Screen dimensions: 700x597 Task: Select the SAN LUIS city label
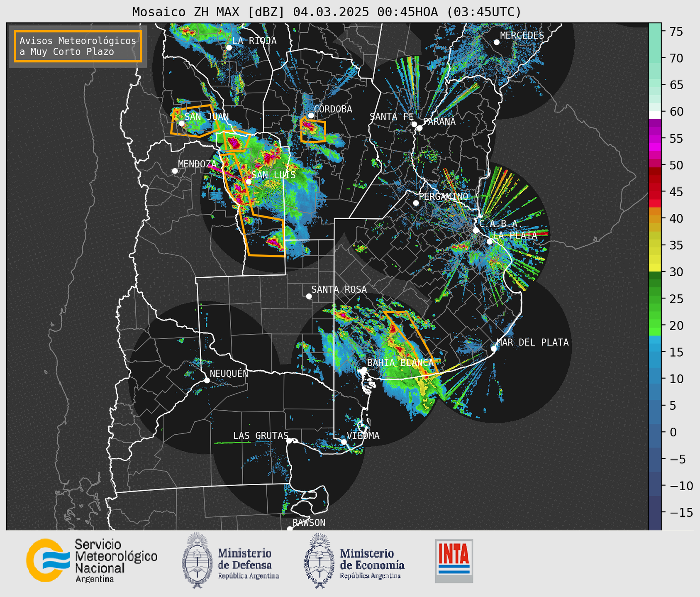[x=274, y=175]
